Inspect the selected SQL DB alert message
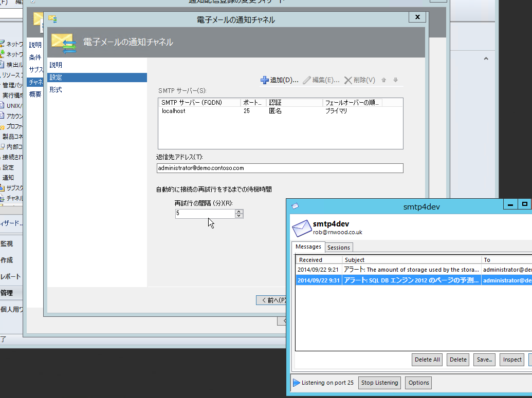 [511, 359]
